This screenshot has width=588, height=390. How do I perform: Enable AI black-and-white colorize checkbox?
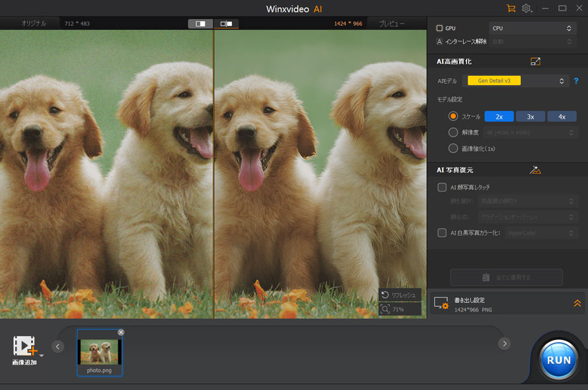click(x=442, y=232)
